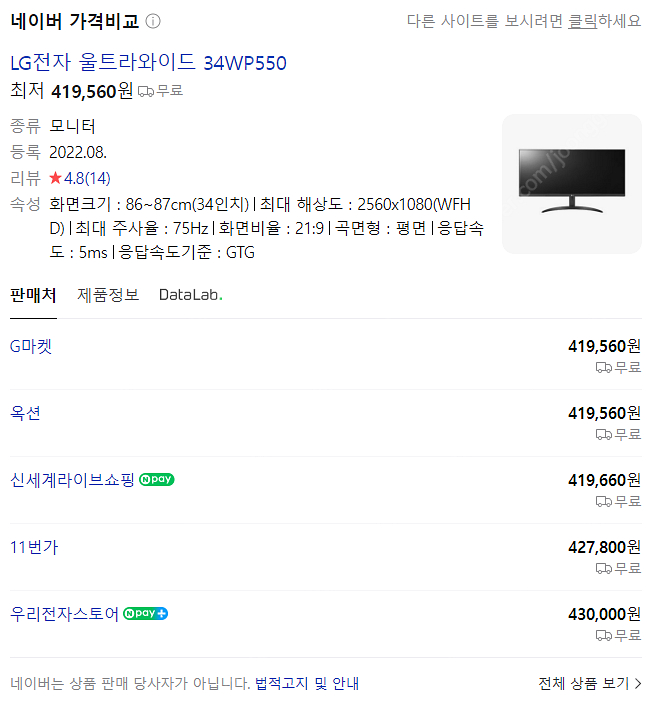Image resolution: width=647 pixels, height=708 pixels.
Task: Click the red star review rating 4.8(14)
Action: click(x=79, y=178)
